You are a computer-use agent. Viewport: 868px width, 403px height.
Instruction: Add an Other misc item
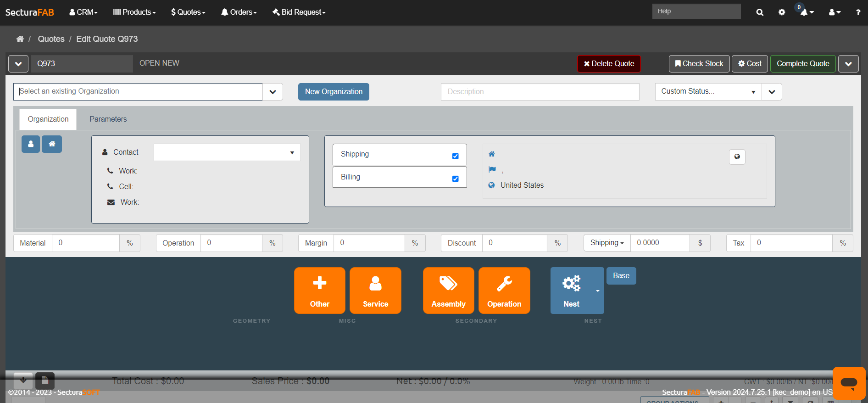pos(320,291)
